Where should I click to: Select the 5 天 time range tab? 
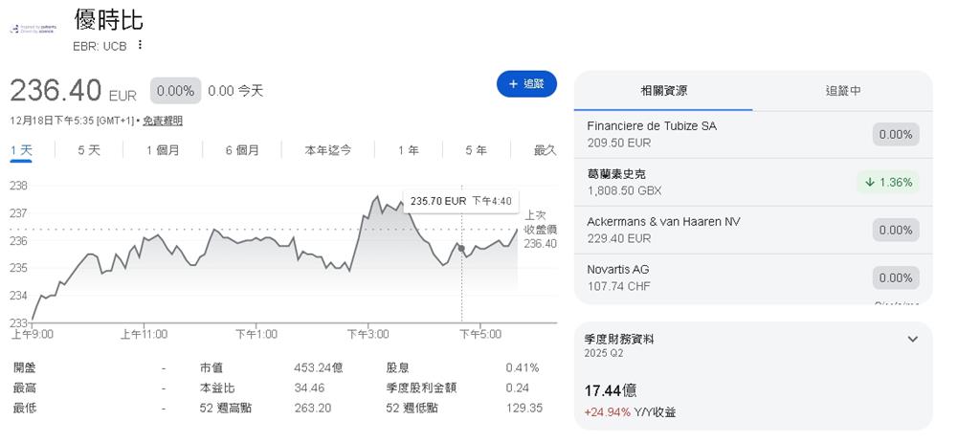[89, 150]
